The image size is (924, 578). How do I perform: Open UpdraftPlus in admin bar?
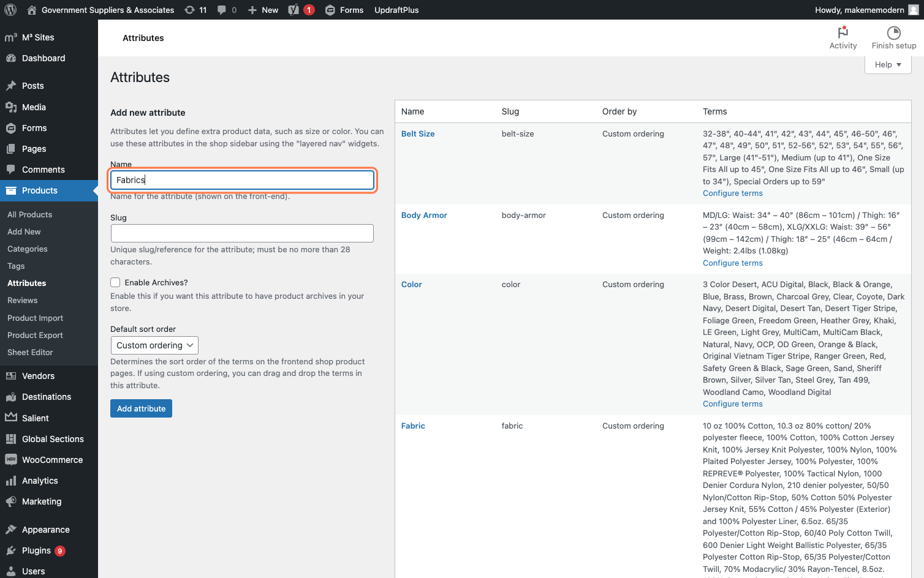tap(396, 10)
